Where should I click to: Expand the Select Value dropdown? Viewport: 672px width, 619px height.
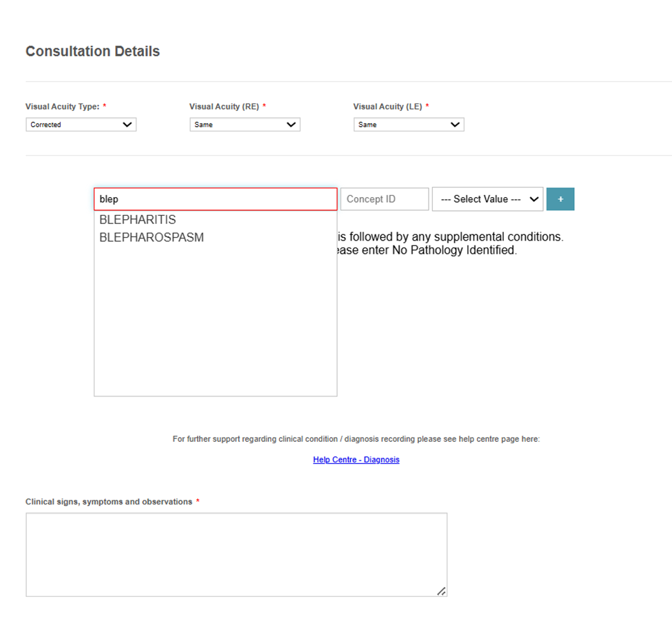(x=488, y=199)
